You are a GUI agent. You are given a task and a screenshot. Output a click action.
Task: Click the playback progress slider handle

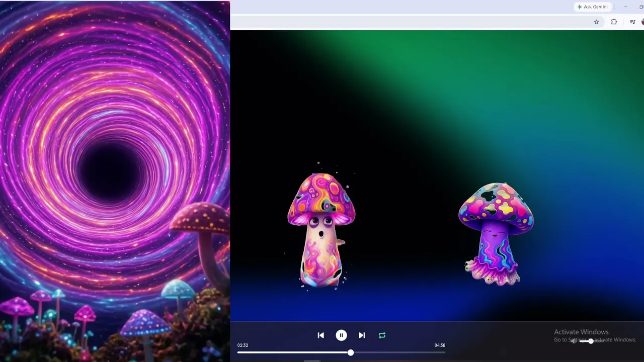pyautogui.click(x=351, y=352)
